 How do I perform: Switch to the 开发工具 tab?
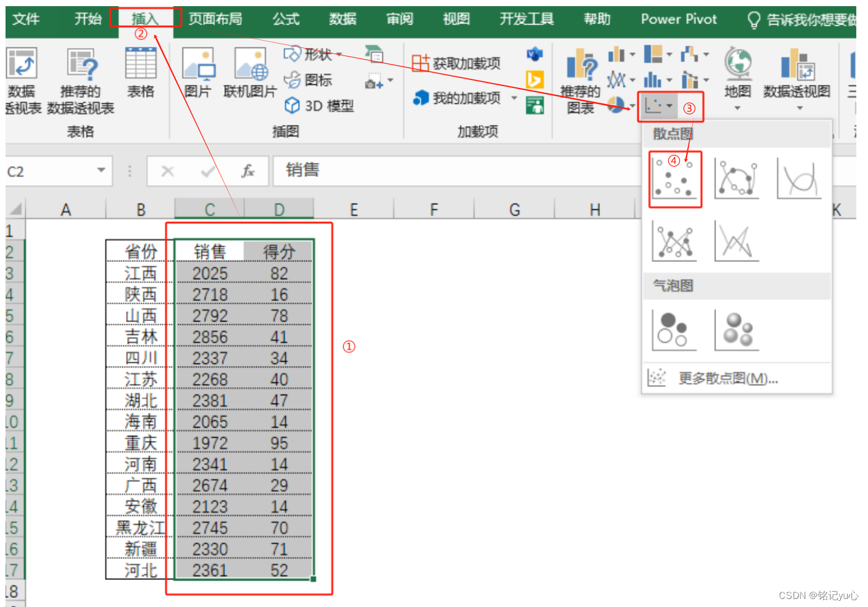pos(527,19)
